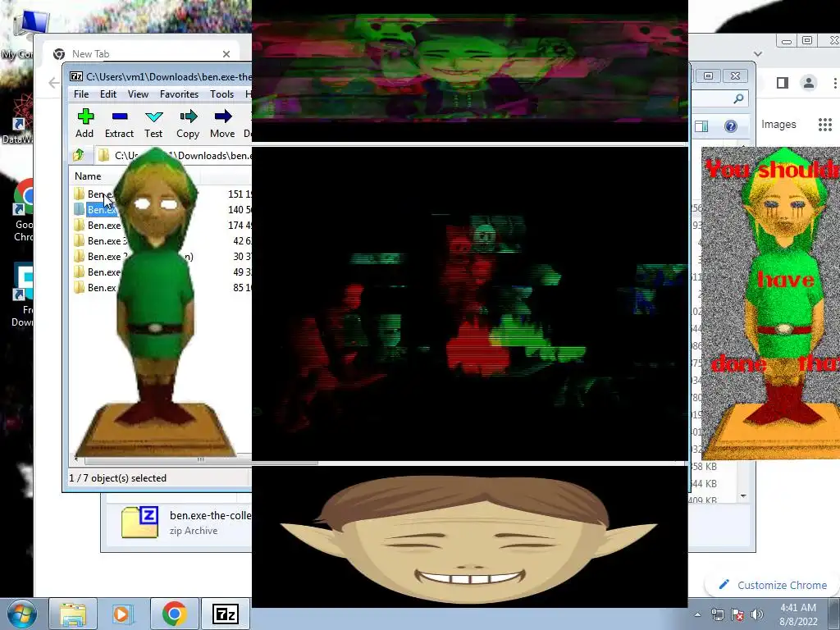The image size is (840, 630).
Task: Open the Tools menu in 7-Zip
Action: [x=221, y=94]
